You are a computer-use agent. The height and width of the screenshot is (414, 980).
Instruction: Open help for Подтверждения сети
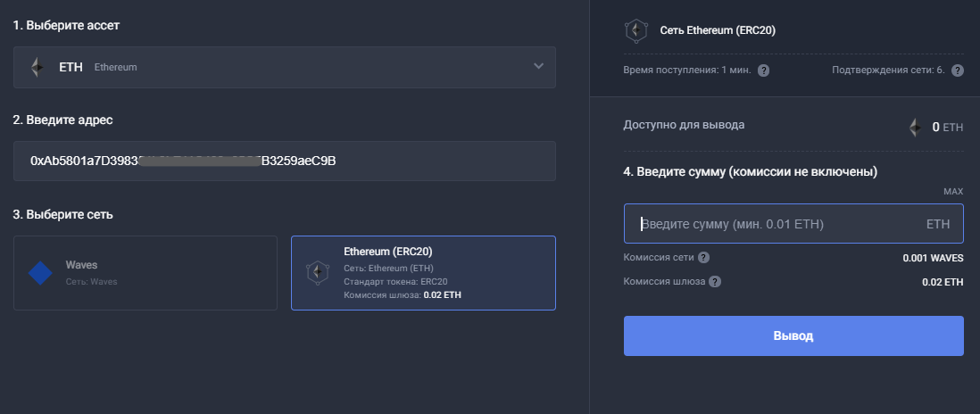[x=957, y=70]
